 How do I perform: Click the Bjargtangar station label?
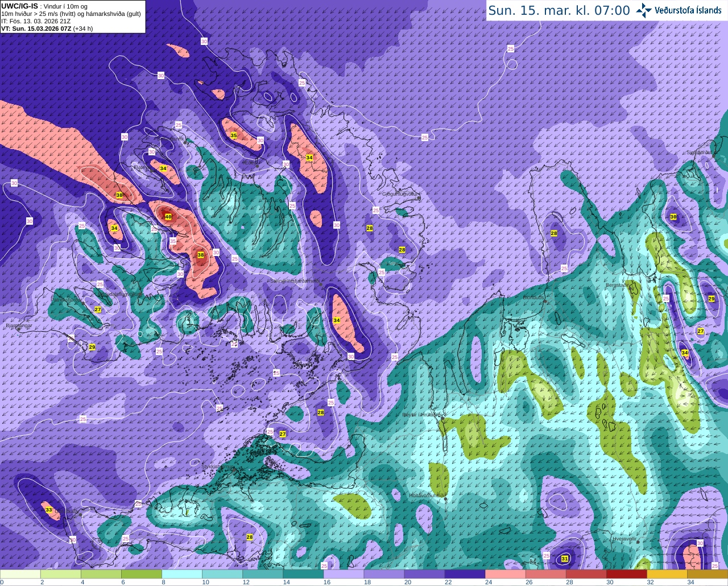click(x=19, y=325)
